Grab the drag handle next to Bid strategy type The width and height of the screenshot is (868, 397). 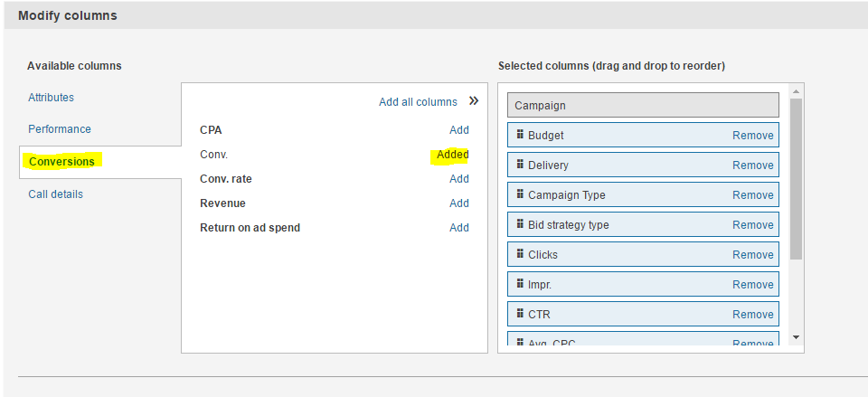tap(520, 223)
